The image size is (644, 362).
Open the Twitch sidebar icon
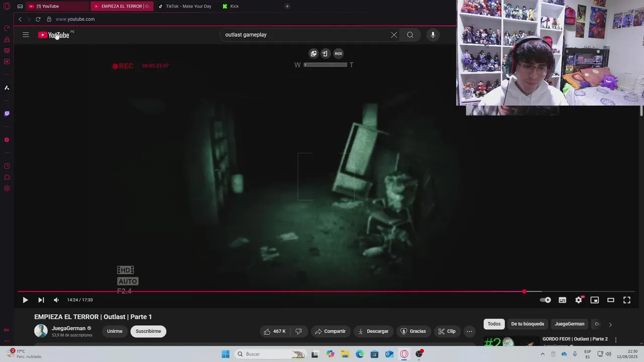[x=7, y=114]
